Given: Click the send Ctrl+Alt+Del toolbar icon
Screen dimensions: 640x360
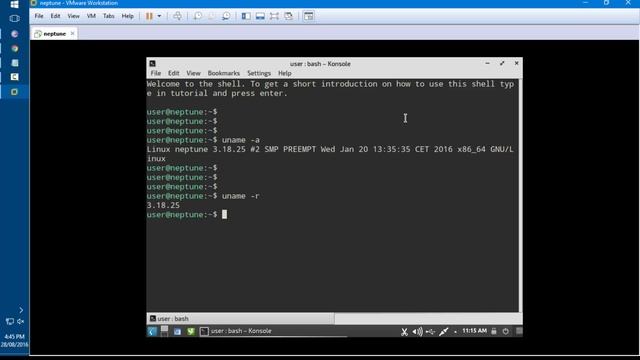Looking at the screenshot, I should tap(177, 16).
